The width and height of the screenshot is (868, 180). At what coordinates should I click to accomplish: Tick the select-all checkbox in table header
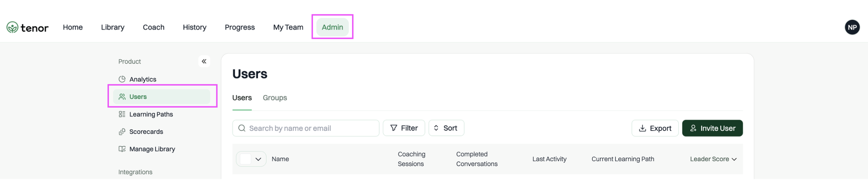245,159
